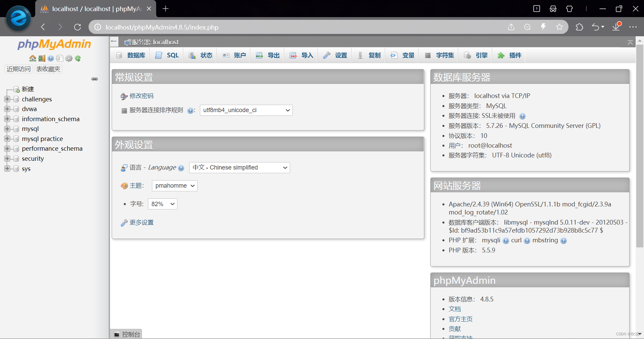Image resolution: width=644 pixels, height=339 pixels.
Task: Open the 状态 tab
Action: click(200, 55)
